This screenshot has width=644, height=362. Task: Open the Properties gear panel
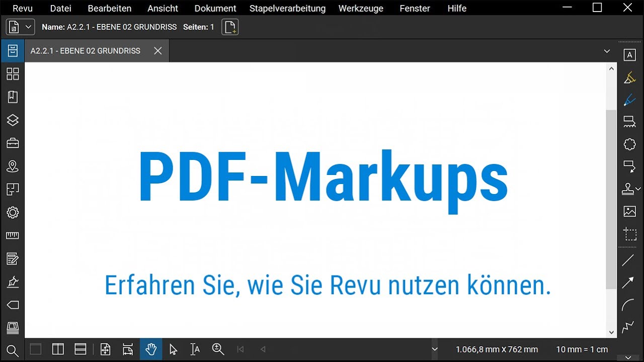pyautogui.click(x=13, y=213)
